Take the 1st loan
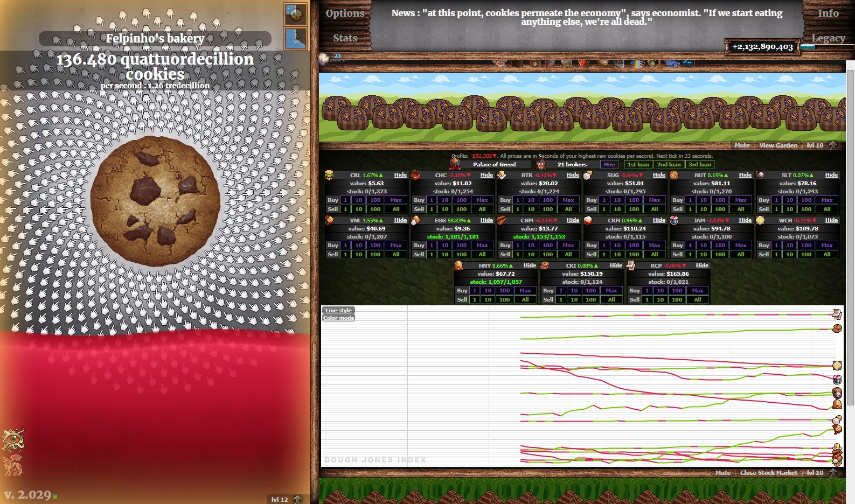The height and width of the screenshot is (504, 855). 638,164
